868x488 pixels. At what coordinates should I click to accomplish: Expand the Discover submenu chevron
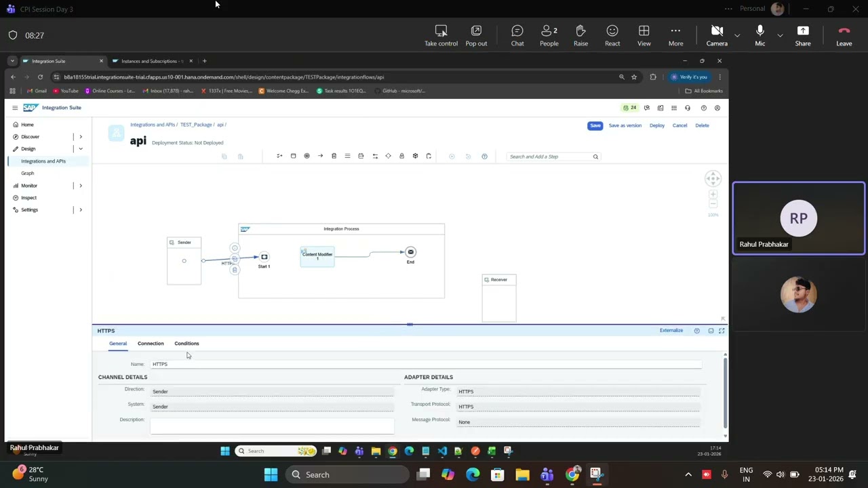click(x=81, y=137)
